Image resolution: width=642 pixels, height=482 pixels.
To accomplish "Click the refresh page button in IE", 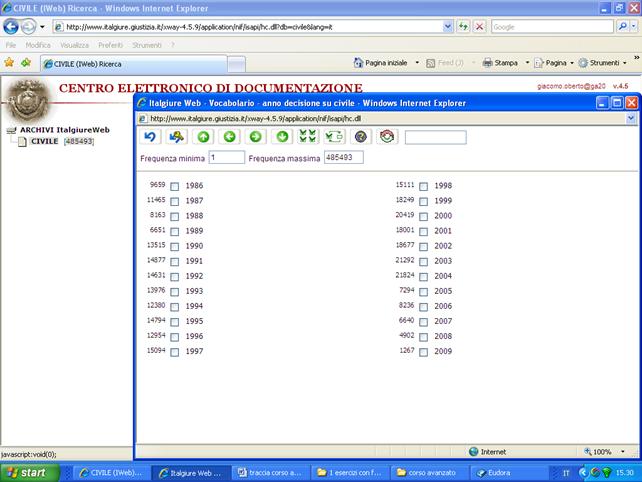I will coord(463,27).
